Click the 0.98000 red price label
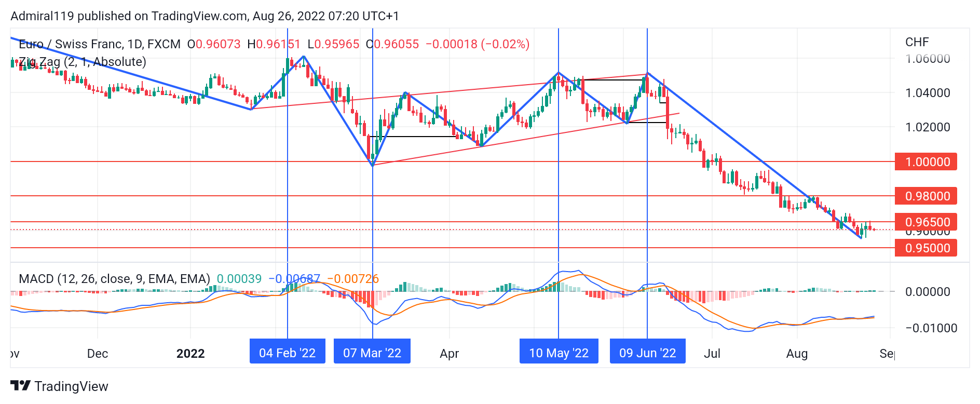The image size is (980, 404). click(x=926, y=196)
